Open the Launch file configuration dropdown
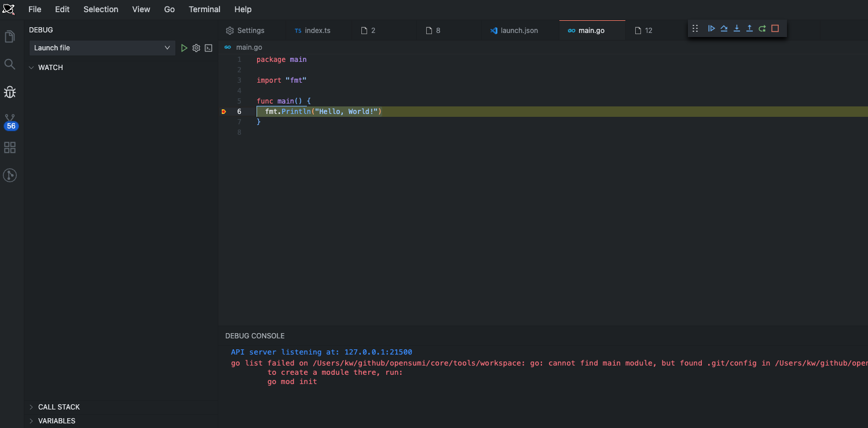 pos(102,47)
